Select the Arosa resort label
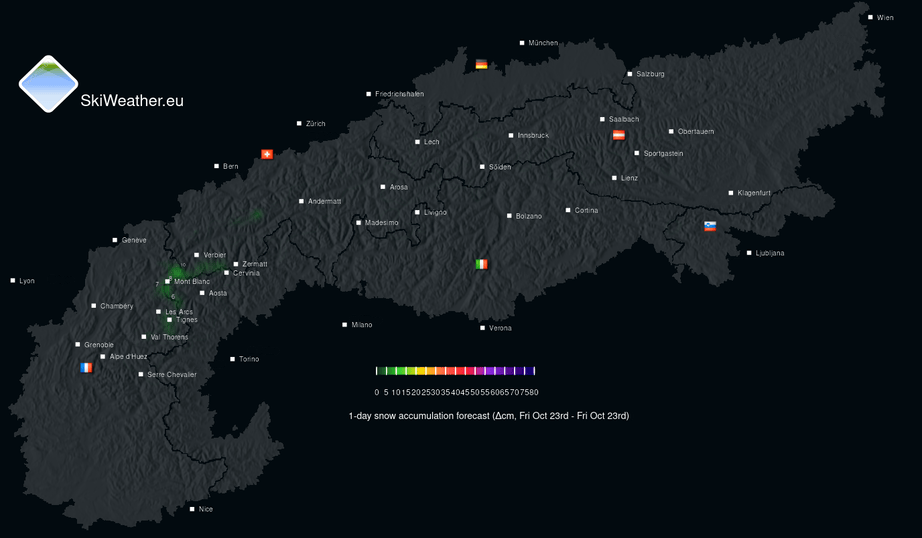This screenshot has width=922, height=538. coord(399,187)
